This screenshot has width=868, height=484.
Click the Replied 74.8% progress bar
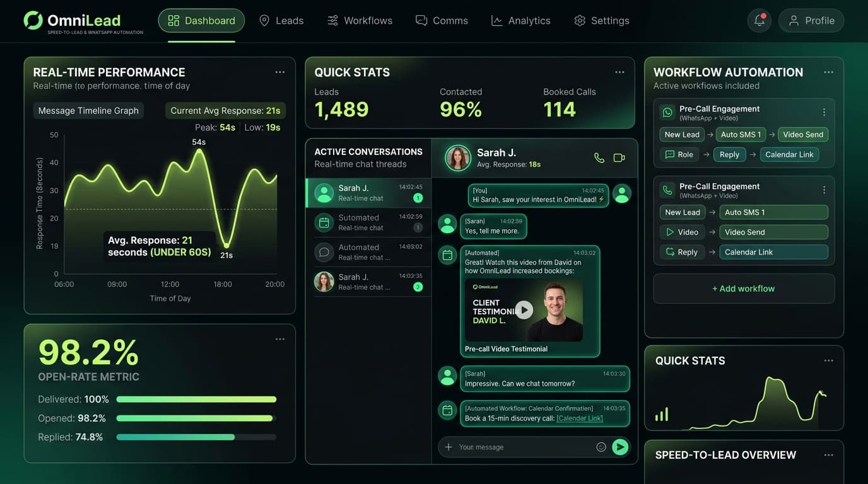tap(196, 437)
